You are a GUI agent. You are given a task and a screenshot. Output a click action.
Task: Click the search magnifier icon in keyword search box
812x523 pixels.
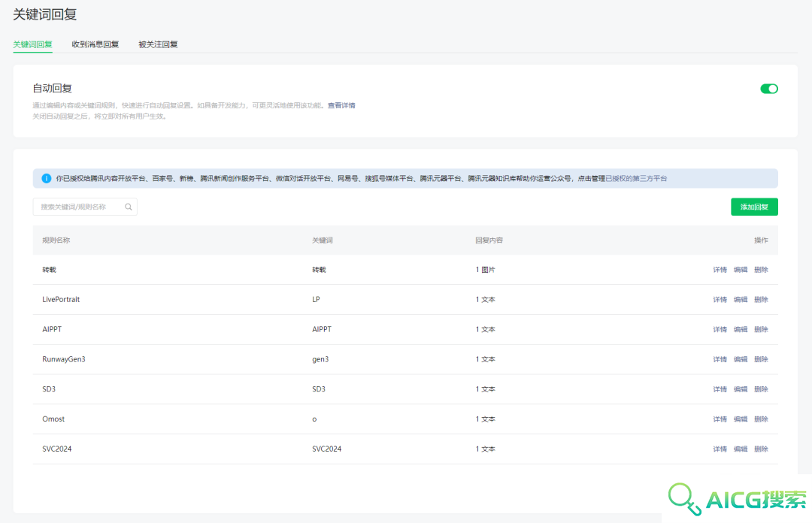point(129,207)
